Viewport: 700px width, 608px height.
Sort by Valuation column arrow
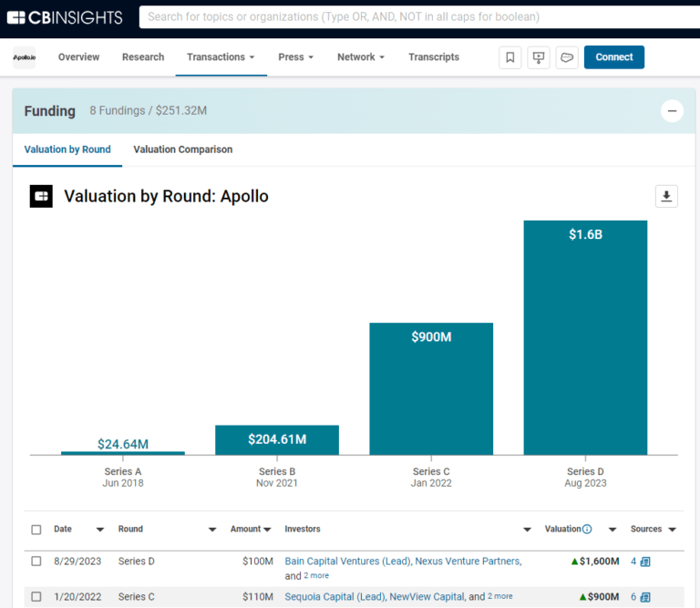point(612,530)
